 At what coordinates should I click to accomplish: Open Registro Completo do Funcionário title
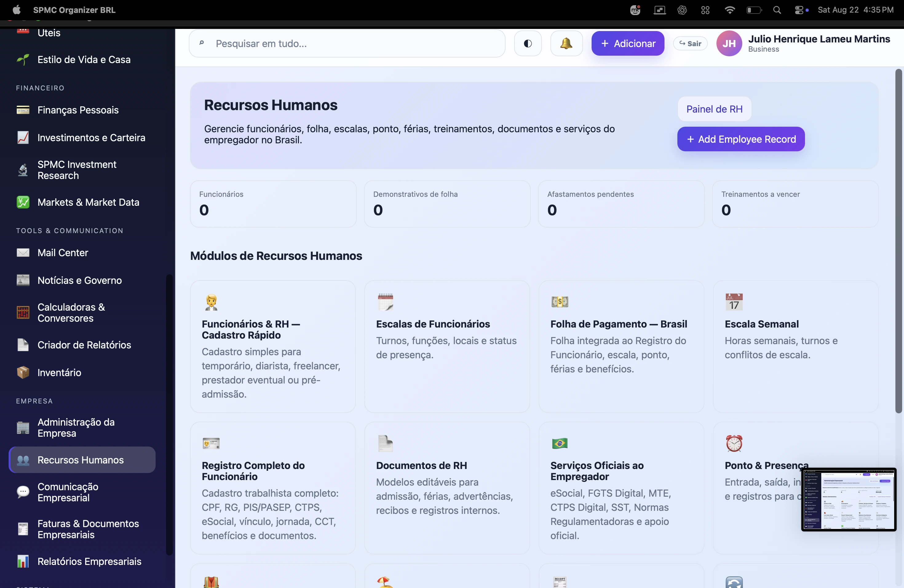pyautogui.click(x=253, y=471)
